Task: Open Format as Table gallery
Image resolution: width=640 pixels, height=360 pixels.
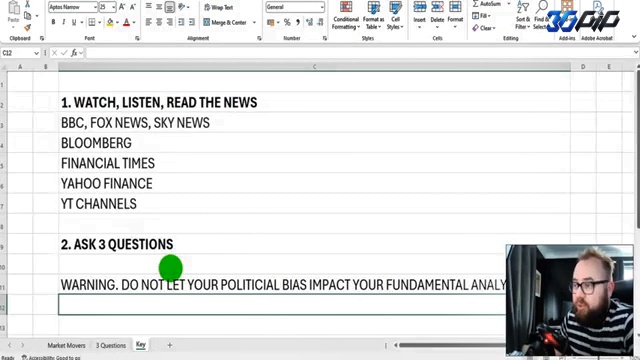Action: [373, 16]
